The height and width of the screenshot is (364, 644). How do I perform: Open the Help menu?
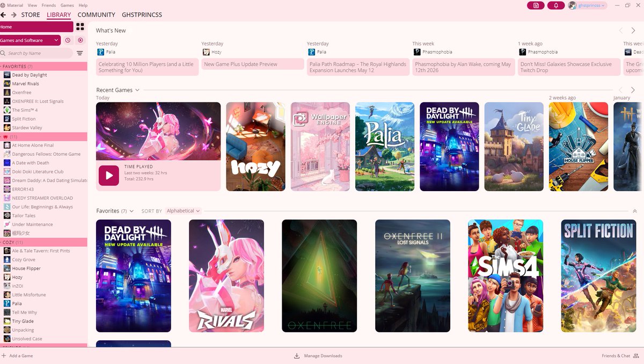[x=83, y=5]
